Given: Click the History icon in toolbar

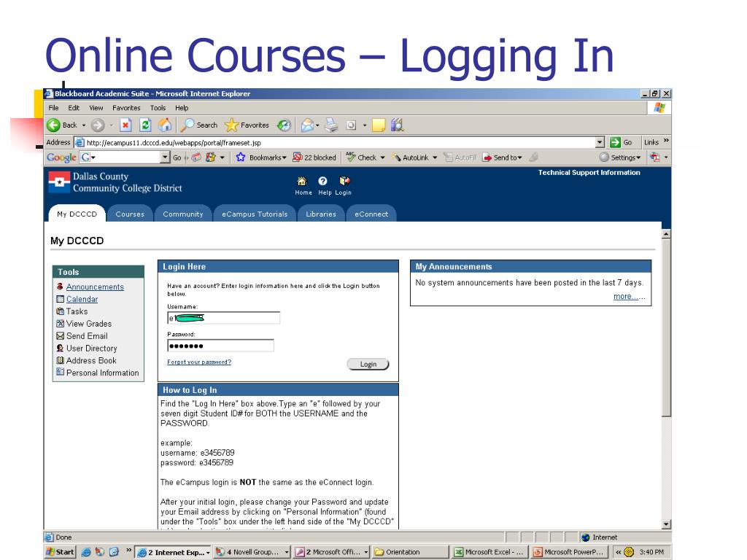Looking at the screenshot, I should (x=284, y=125).
